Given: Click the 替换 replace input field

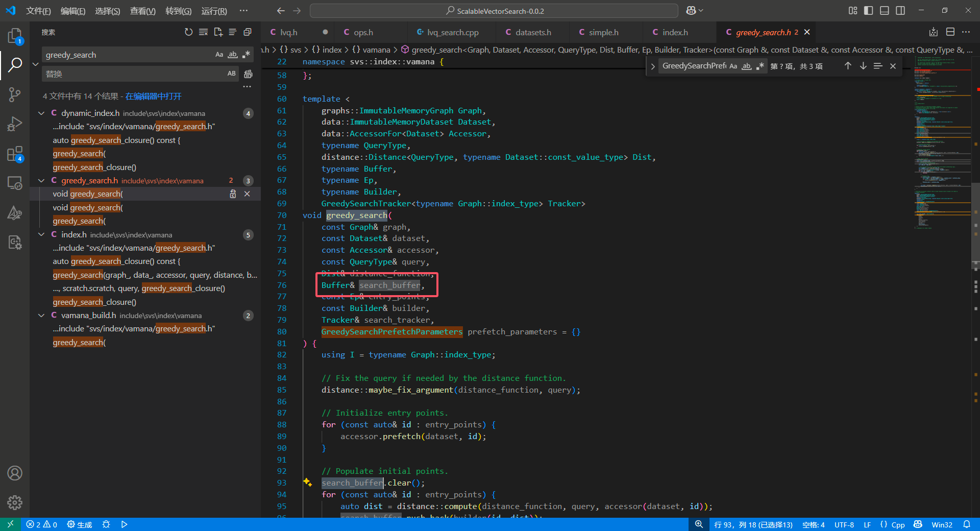Looking at the screenshot, I should pos(133,74).
